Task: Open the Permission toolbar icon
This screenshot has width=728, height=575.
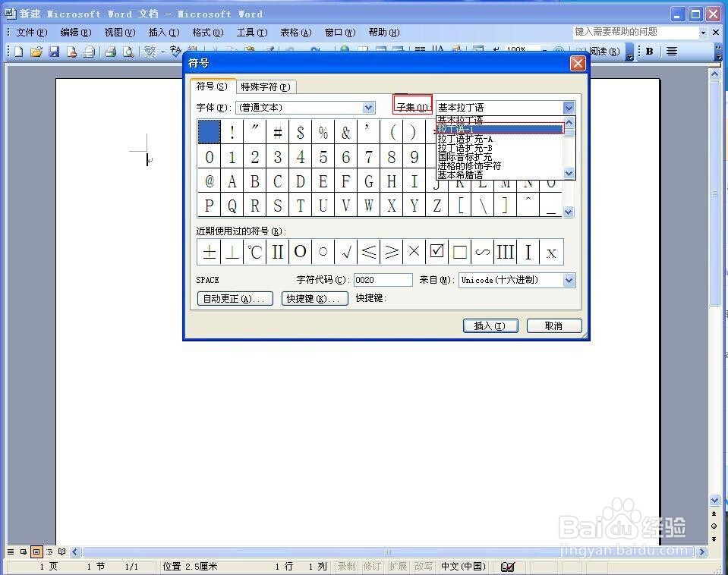Action: tap(71, 52)
